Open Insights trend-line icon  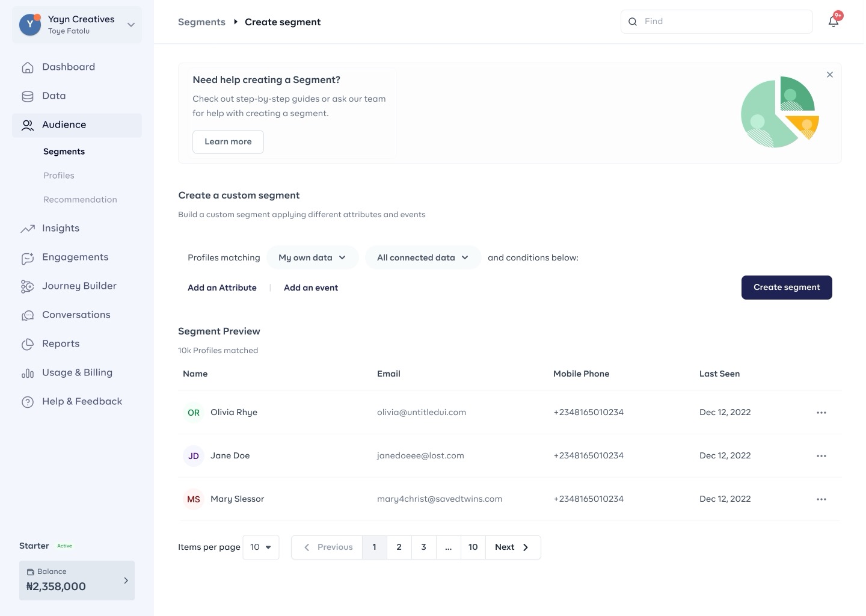pos(28,229)
